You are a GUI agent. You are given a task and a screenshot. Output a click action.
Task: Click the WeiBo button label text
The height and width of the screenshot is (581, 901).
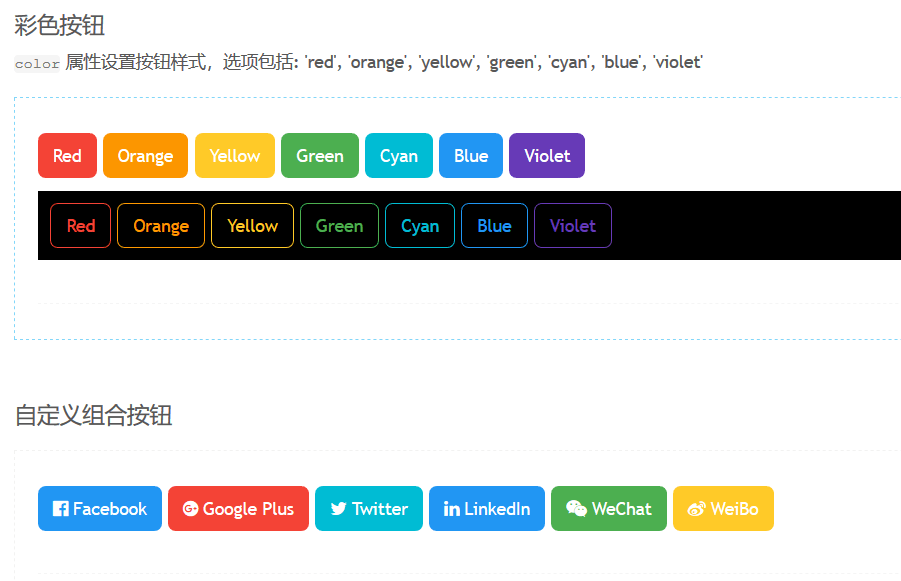click(734, 509)
